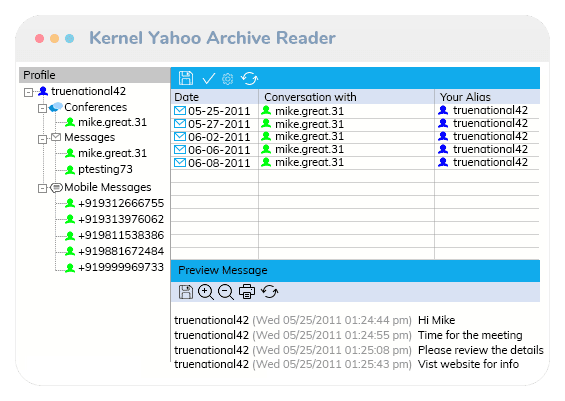
Task: Click the blue maximize window dot
Action: tap(70, 38)
